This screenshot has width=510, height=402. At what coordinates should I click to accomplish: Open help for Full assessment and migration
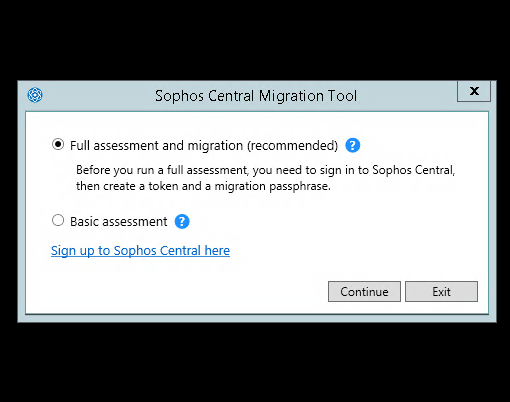[x=352, y=145]
